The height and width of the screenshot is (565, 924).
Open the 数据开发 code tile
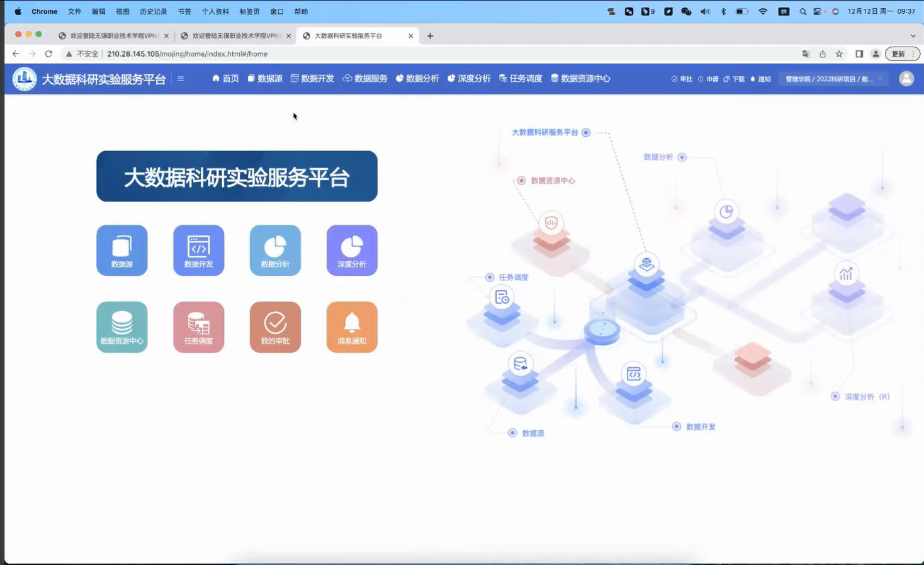[198, 250]
